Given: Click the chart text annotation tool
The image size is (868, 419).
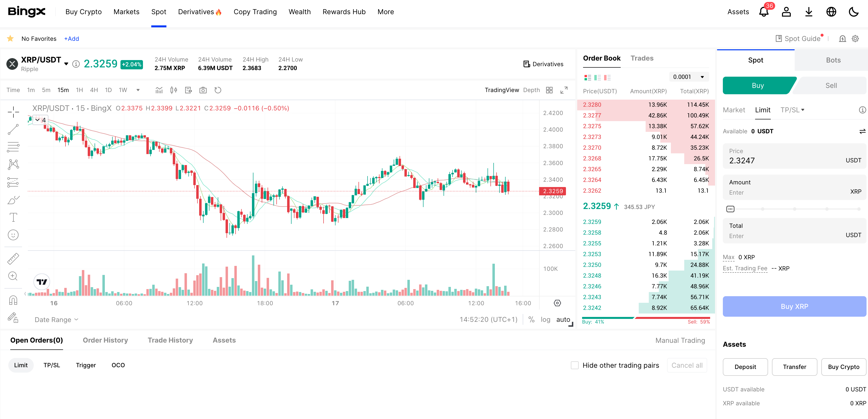Looking at the screenshot, I should click(13, 217).
